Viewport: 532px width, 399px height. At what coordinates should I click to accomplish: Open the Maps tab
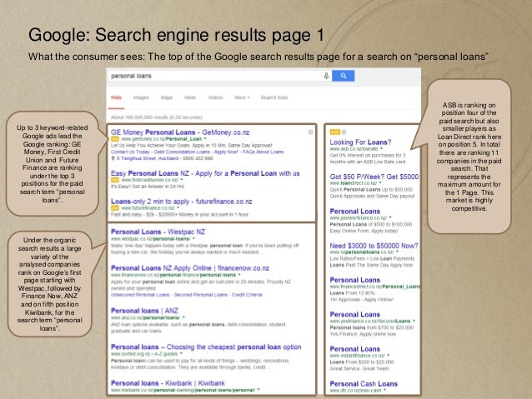point(167,97)
